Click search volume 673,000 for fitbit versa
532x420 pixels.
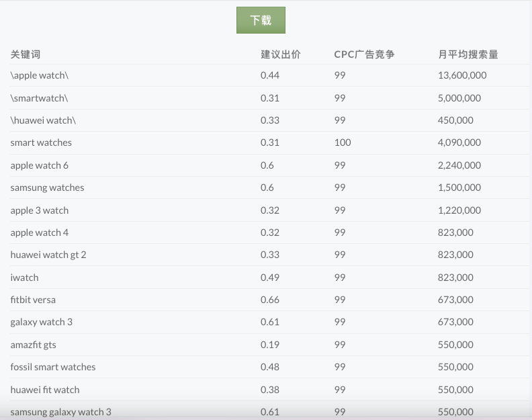coord(455,300)
